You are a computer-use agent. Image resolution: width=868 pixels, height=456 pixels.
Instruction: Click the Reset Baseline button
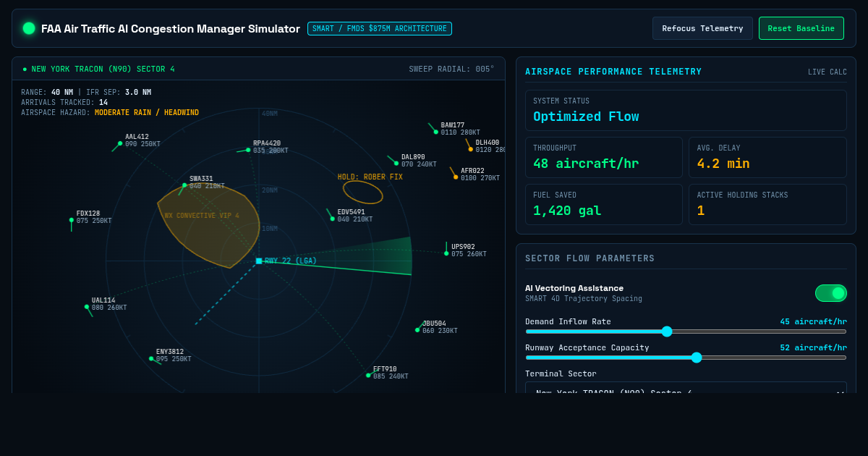801,28
